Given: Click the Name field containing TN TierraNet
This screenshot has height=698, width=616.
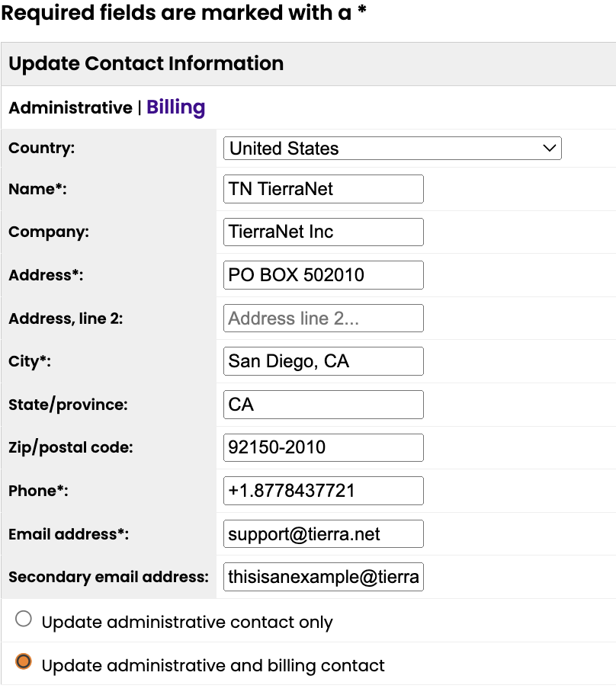Looking at the screenshot, I should (x=323, y=189).
